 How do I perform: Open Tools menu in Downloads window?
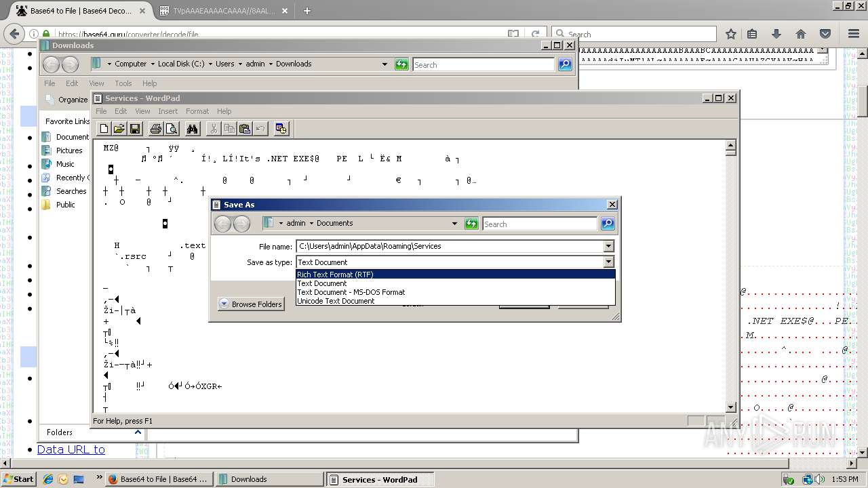(x=123, y=83)
